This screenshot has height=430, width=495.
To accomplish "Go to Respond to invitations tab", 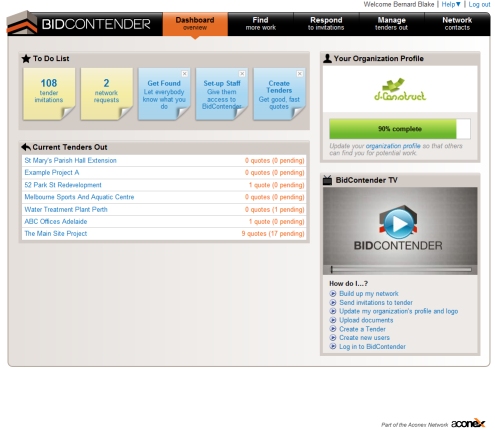I will pos(326,24).
